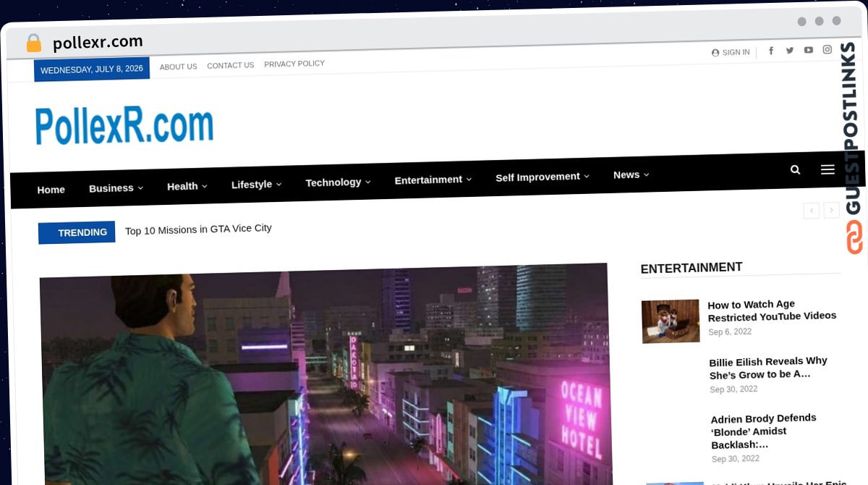Open the Facebook social icon
The image size is (868, 485).
(x=771, y=51)
